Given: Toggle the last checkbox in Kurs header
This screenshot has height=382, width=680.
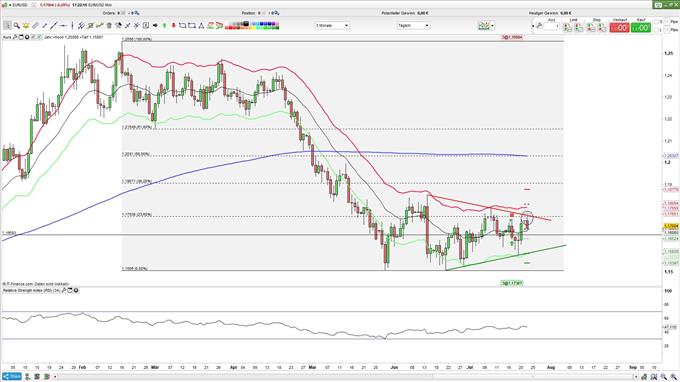Looking at the screenshot, I should click(x=39, y=37).
